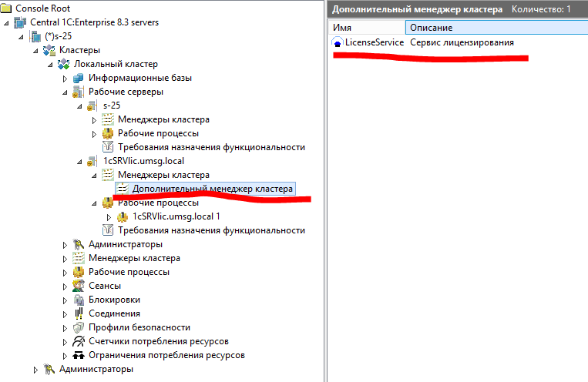
Task: Click the Информационные базы database icon
Action: 78,79
